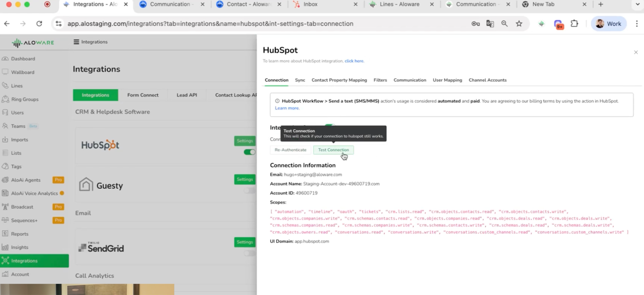The image size is (644, 295).
Task: Select the Integrations green tab
Action: (x=95, y=95)
